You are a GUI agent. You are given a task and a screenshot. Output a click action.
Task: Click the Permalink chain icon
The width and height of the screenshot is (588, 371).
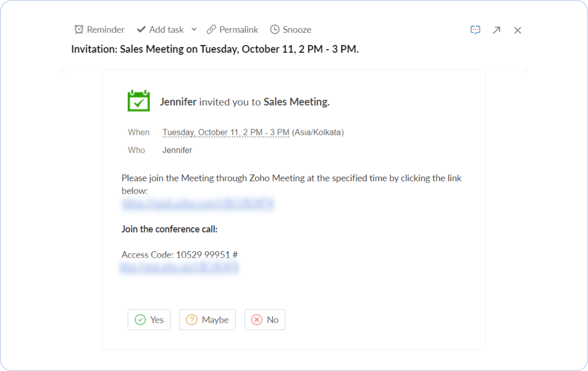(211, 30)
